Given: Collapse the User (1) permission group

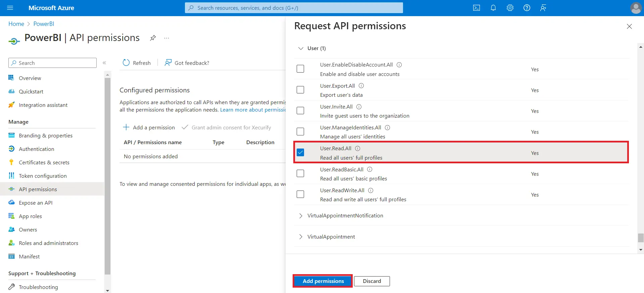Looking at the screenshot, I should pos(301,48).
